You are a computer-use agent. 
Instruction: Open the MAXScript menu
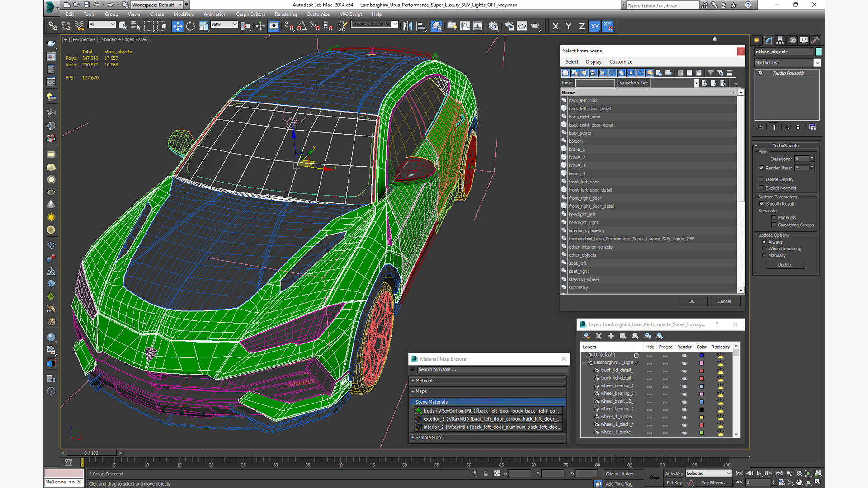[350, 14]
